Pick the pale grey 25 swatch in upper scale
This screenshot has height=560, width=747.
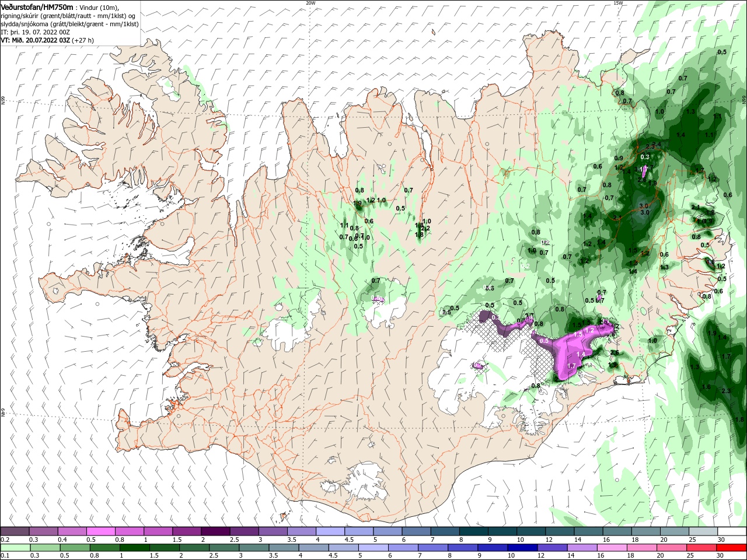click(704, 531)
